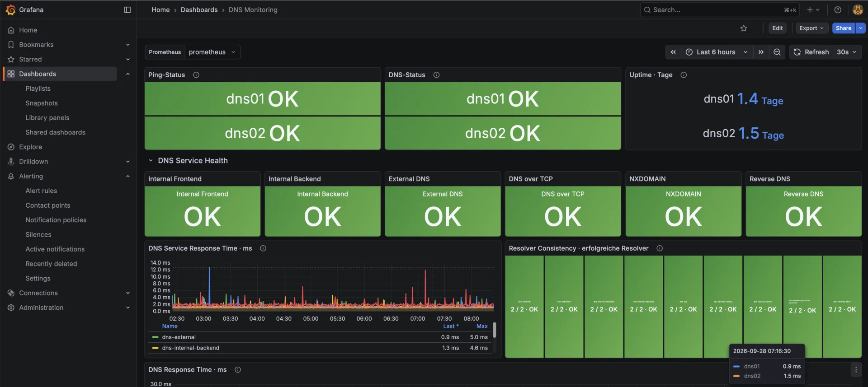Screen dimensions: 868x387
Task: Open the Dashboards breadcrumb link
Action: click(199, 9)
